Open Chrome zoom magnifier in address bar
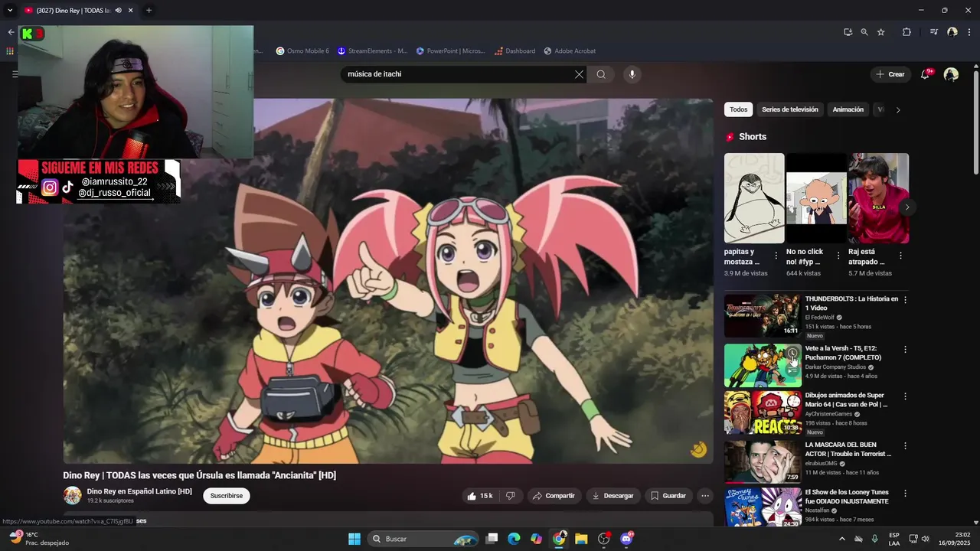980x551 pixels. point(864,32)
